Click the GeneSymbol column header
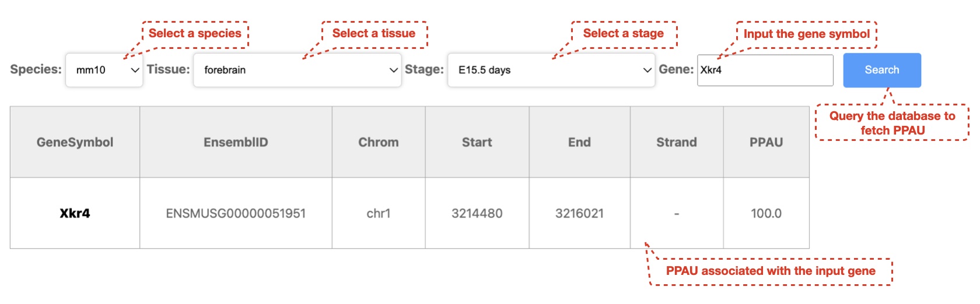 pos(75,142)
